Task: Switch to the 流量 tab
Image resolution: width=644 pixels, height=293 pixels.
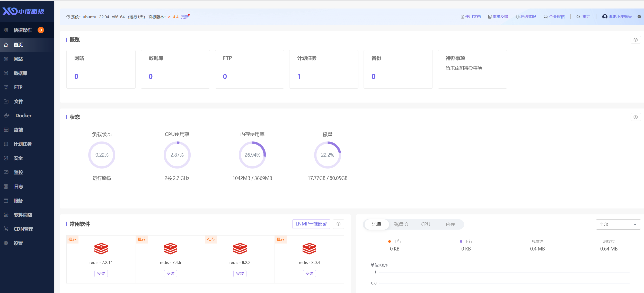Action: point(377,224)
